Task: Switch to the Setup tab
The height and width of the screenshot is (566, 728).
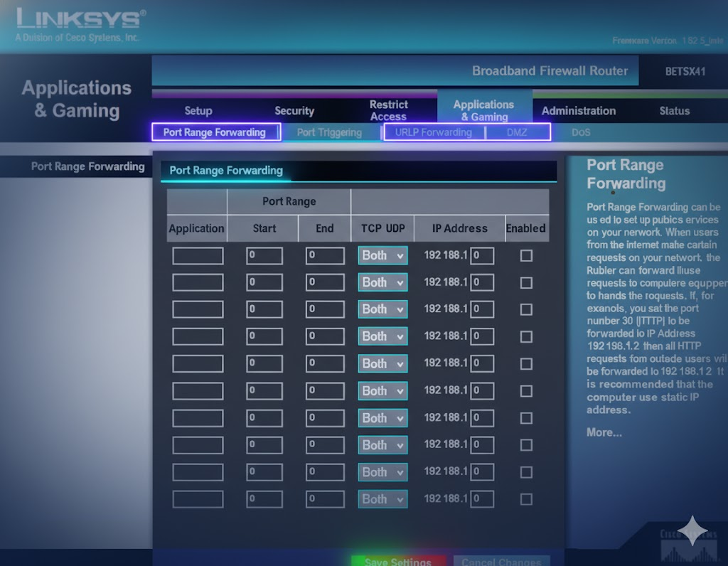Action: (x=198, y=111)
